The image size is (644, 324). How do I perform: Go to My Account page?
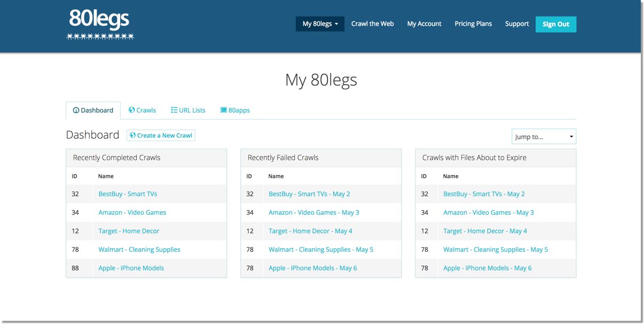tap(424, 24)
